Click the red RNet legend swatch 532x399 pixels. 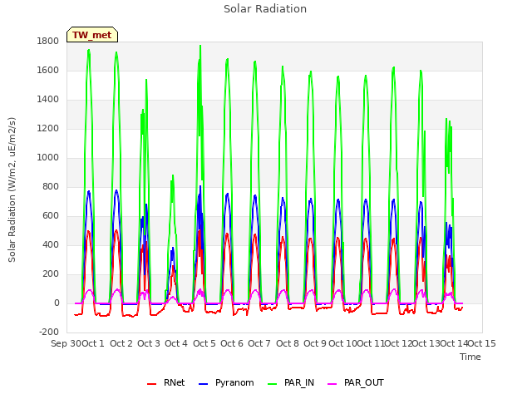(151, 384)
